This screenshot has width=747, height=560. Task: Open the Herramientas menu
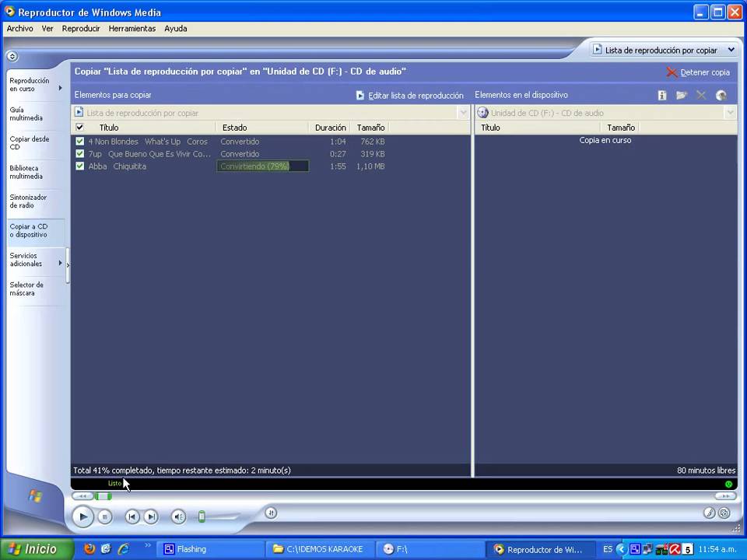pyautogui.click(x=132, y=29)
